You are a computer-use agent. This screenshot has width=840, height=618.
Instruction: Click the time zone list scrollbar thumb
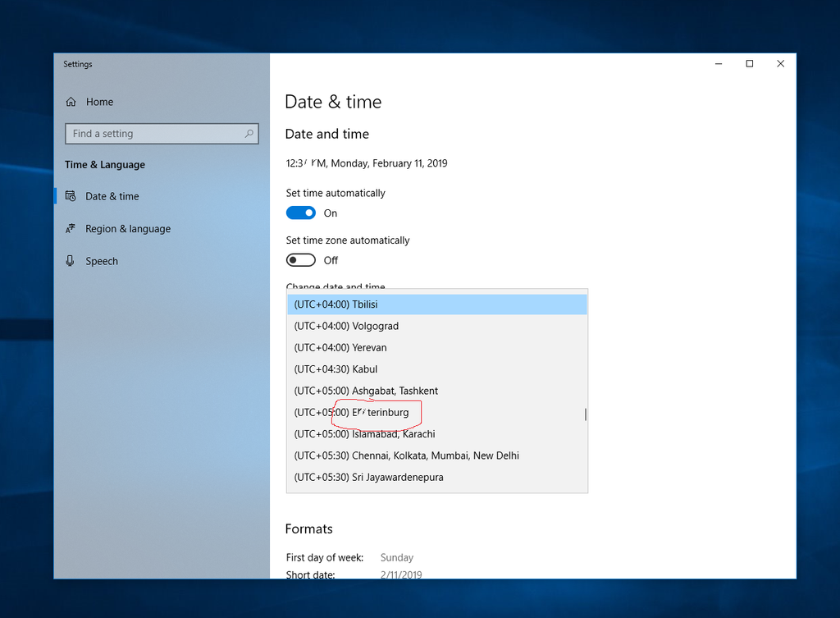(585, 414)
